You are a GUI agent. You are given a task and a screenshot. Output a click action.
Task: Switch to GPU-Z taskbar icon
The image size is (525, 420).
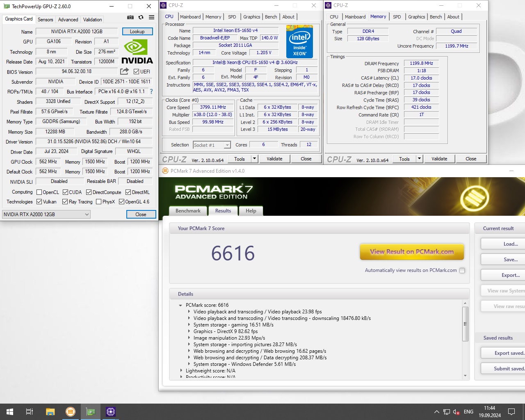pyautogui.click(x=91, y=412)
